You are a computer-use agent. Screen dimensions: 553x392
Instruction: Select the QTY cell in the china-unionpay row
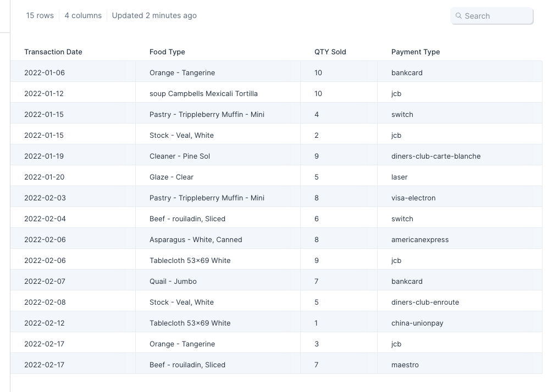click(339, 323)
